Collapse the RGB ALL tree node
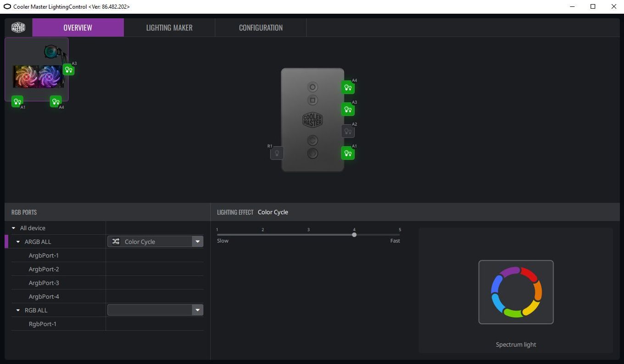 (x=18, y=310)
